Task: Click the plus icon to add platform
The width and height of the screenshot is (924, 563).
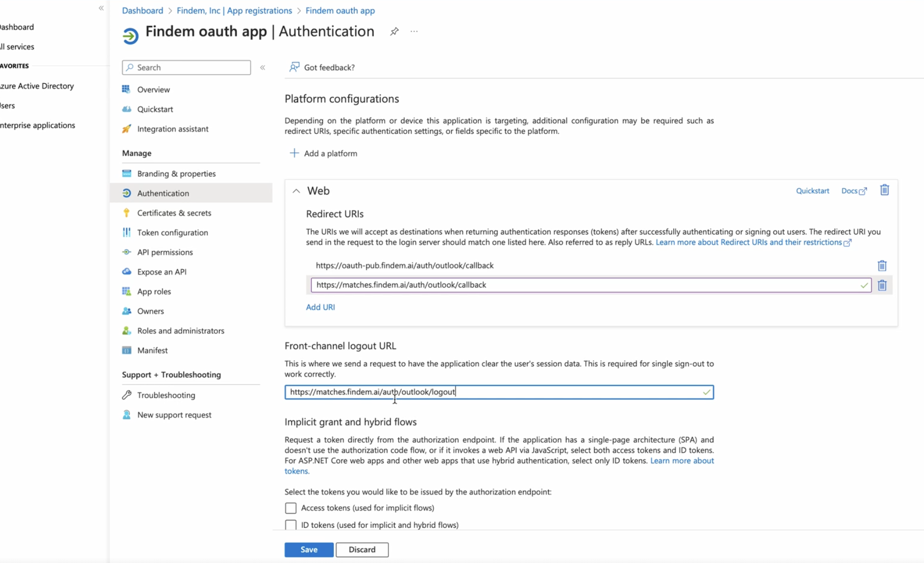Action: 294,153
